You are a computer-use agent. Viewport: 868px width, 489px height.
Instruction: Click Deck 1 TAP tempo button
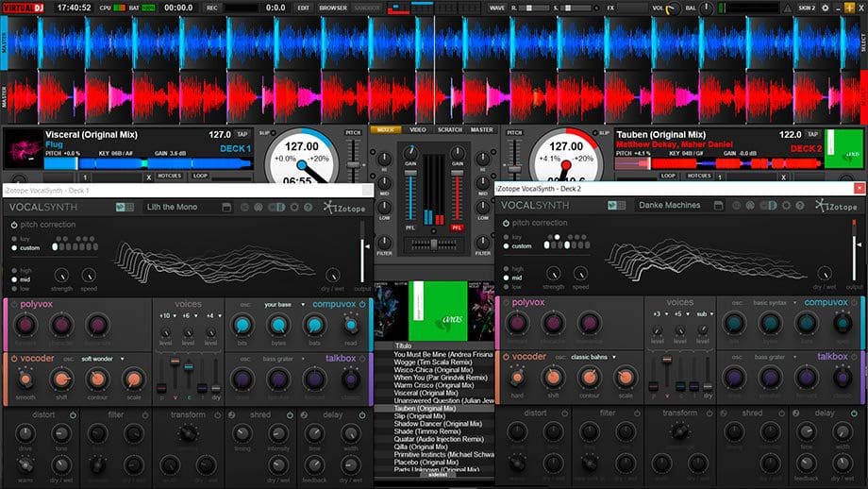point(242,134)
